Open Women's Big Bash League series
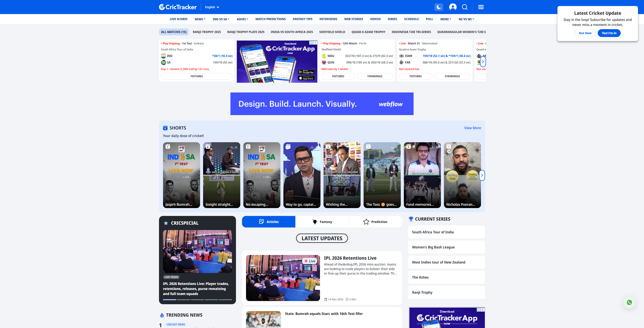This screenshot has height=328, width=644. pos(446,247)
